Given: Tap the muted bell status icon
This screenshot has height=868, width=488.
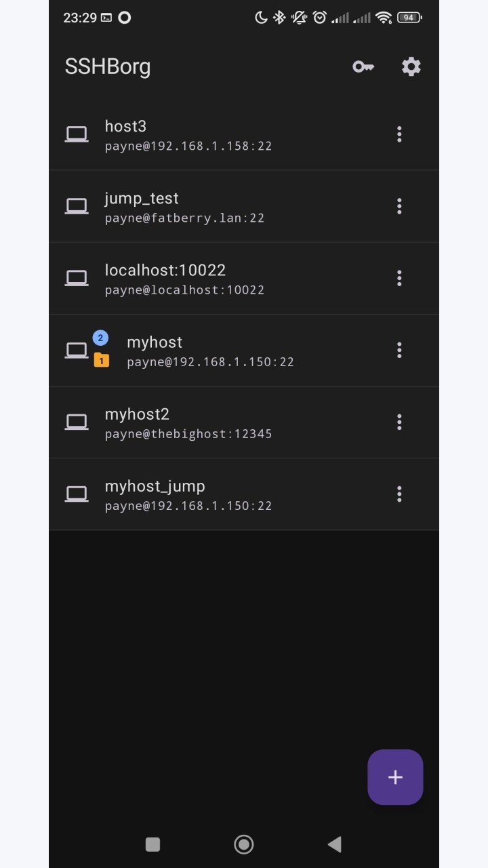Looking at the screenshot, I should pos(300,18).
